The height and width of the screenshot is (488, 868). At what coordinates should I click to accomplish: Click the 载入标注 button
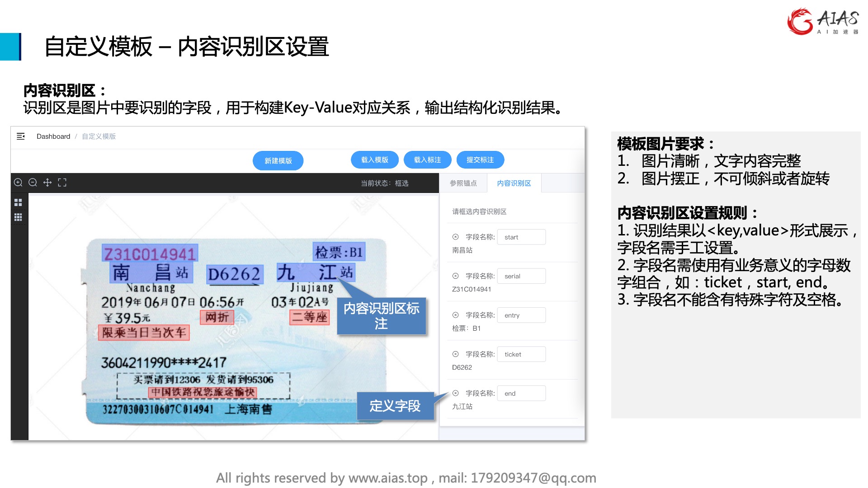(427, 160)
